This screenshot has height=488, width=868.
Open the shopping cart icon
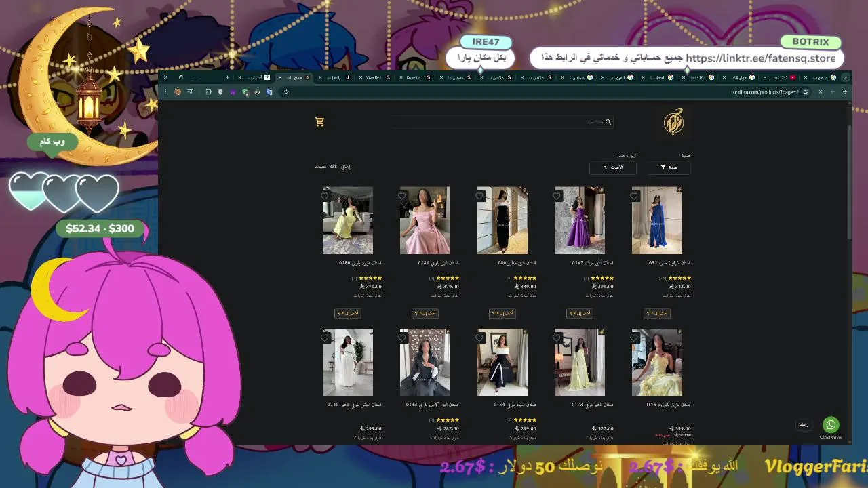[x=319, y=122]
